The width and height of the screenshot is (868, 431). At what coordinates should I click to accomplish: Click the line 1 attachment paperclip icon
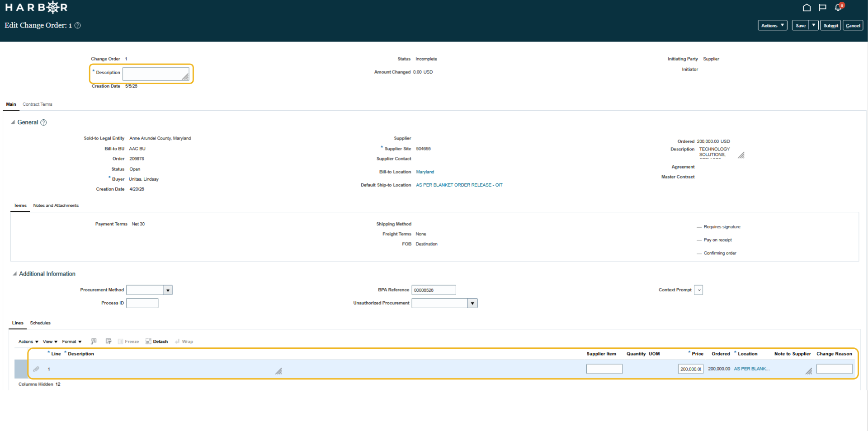click(x=36, y=369)
